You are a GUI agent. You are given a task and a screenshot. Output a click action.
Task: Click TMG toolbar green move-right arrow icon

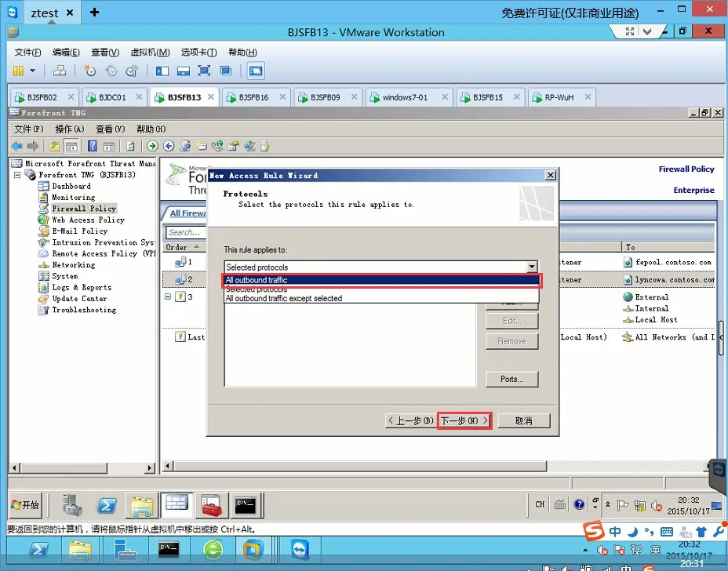[152, 146]
